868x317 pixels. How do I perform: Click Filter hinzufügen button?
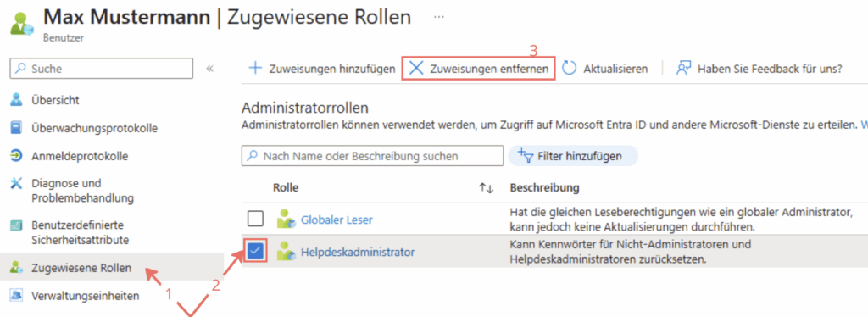click(573, 156)
